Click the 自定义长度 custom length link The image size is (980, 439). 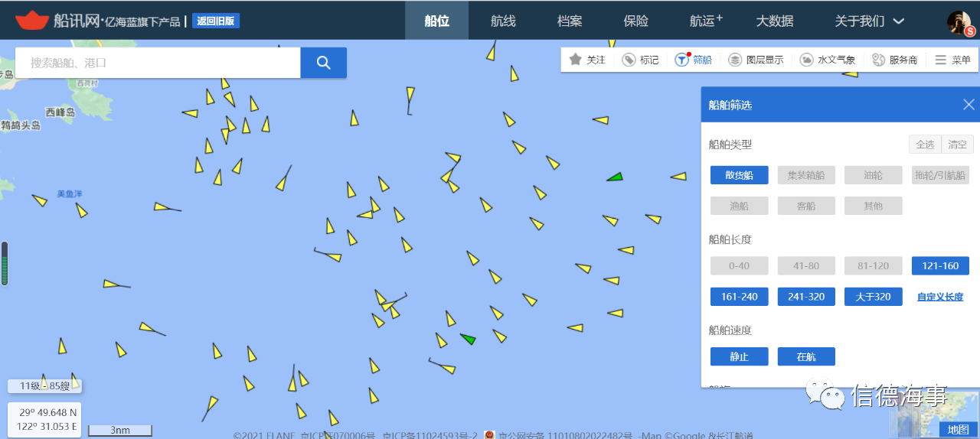(940, 297)
